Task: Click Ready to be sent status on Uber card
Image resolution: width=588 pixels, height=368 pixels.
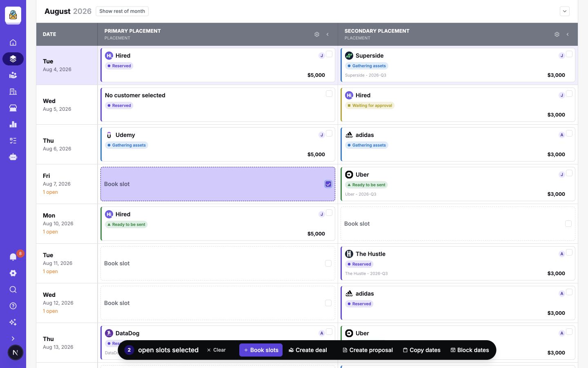Action: coord(366,185)
